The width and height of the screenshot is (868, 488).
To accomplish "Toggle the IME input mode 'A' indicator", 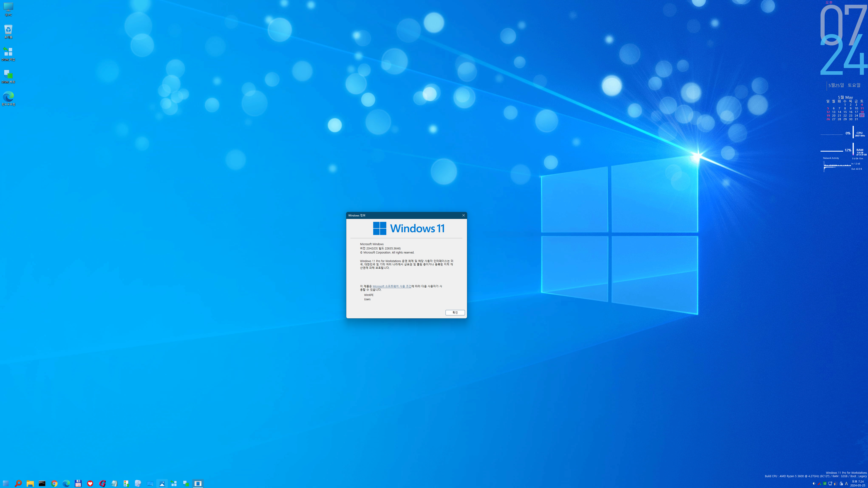I will click(x=847, y=484).
